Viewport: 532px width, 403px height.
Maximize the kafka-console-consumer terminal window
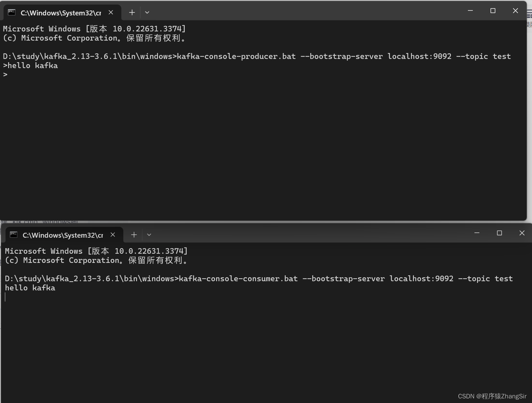pyautogui.click(x=499, y=233)
